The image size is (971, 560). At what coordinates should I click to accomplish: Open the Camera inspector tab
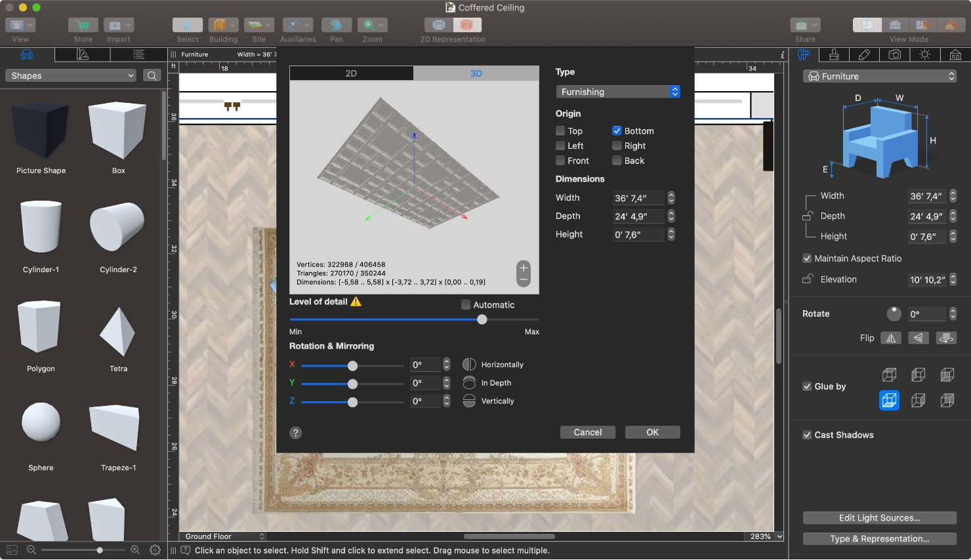[894, 54]
